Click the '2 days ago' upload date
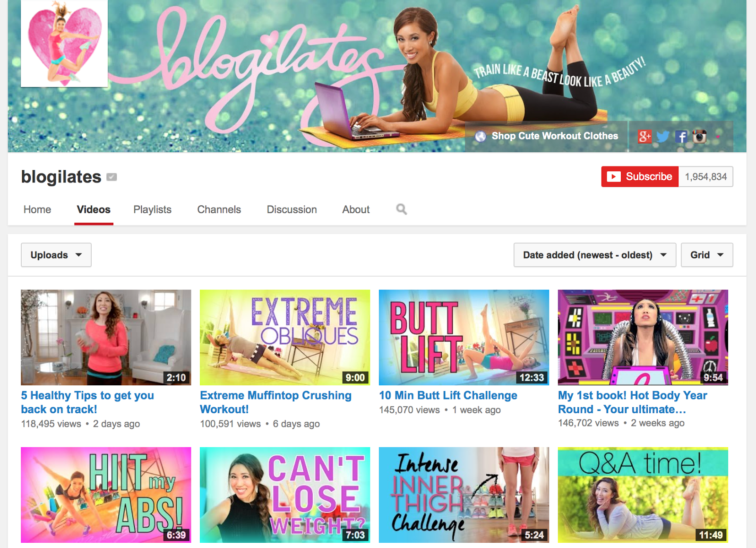The width and height of the screenshot is (756, 548). point(116,424)
